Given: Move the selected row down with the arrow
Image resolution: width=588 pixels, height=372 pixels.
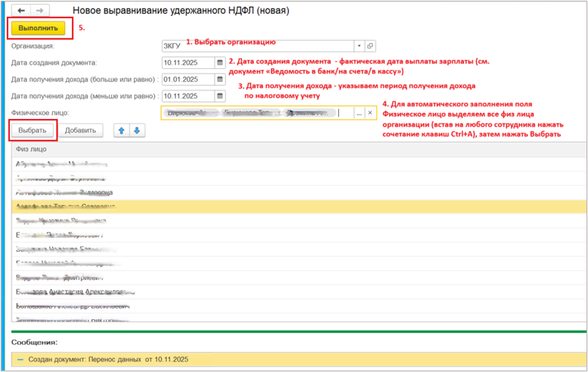Looking at the screenshot, I should click(x=137, y=130).
